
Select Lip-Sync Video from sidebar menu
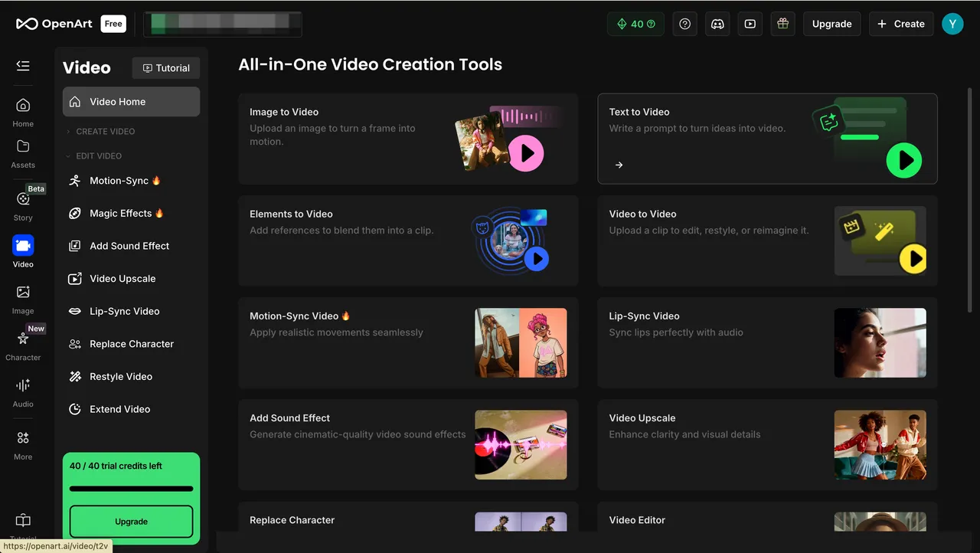pyautogui.click(x=124, y=311)
